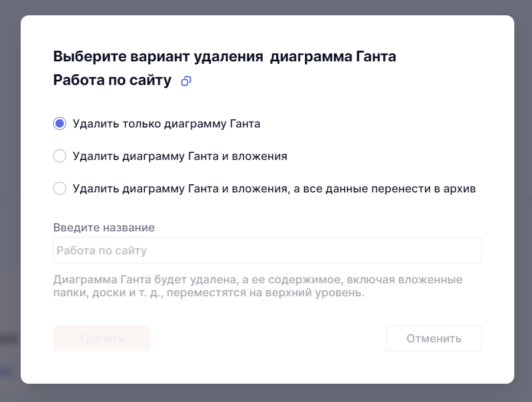The width and height of the screenshot is (532, 402).
Task: Click the 'Работа по сайту' placeholder text
Action: pos(102,250)
